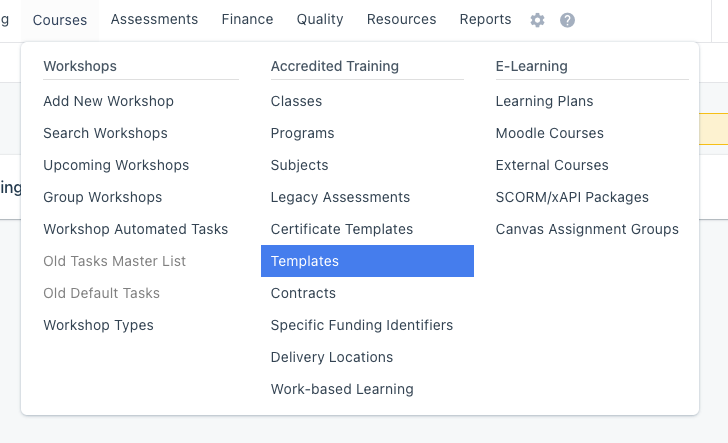Open the Assessments menu
The image size is (728, 443).
pyautogui.click(x=154, y=20)
